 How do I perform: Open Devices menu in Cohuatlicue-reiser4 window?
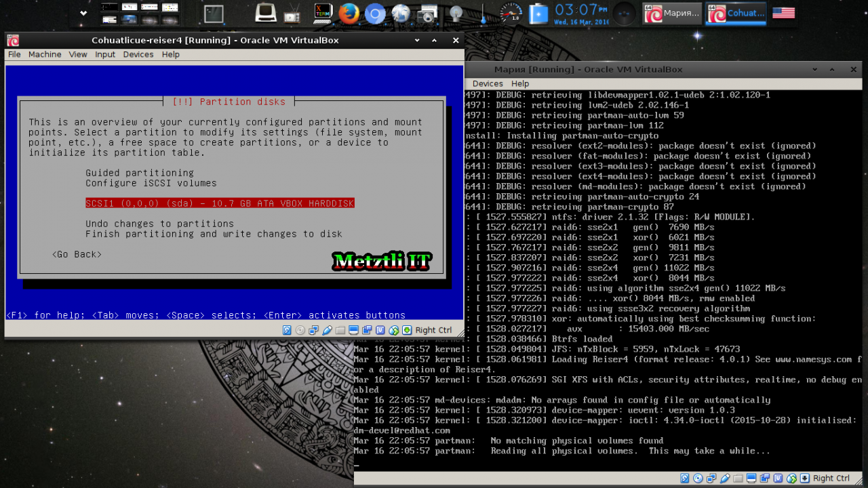[x=138, y=55]
